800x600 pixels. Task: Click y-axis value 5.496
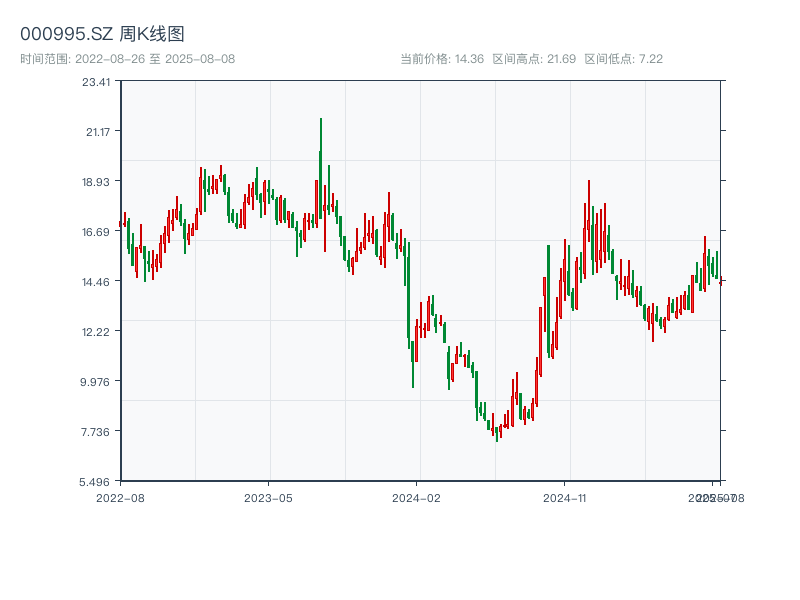tap(94, 482)
